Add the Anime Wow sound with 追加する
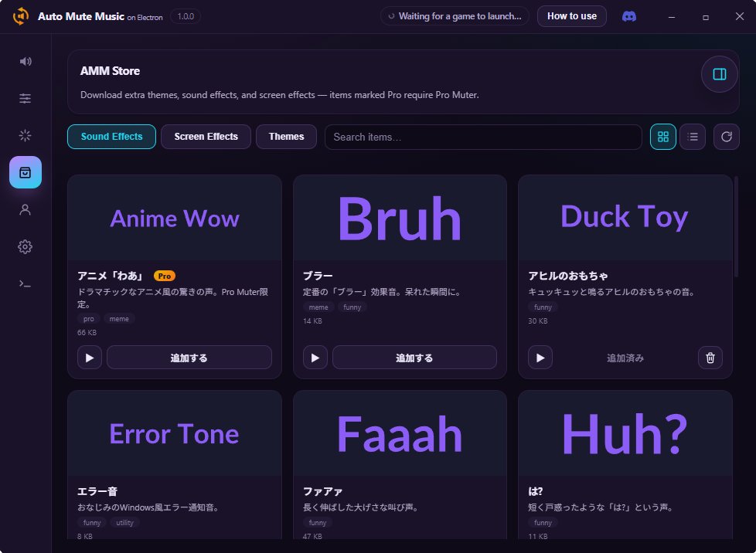756x553 pixels. click(x=189, y=358)
